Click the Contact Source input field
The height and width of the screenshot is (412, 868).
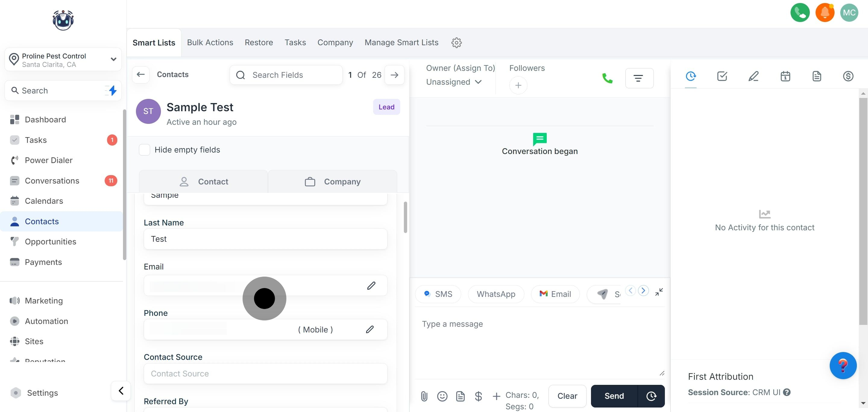coord(265,374)
